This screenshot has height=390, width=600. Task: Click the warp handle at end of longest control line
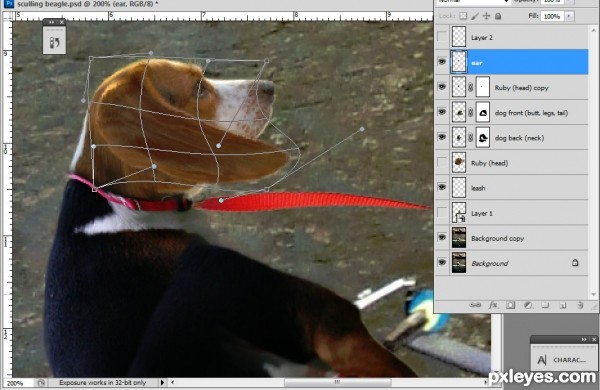tap(362, 129)
